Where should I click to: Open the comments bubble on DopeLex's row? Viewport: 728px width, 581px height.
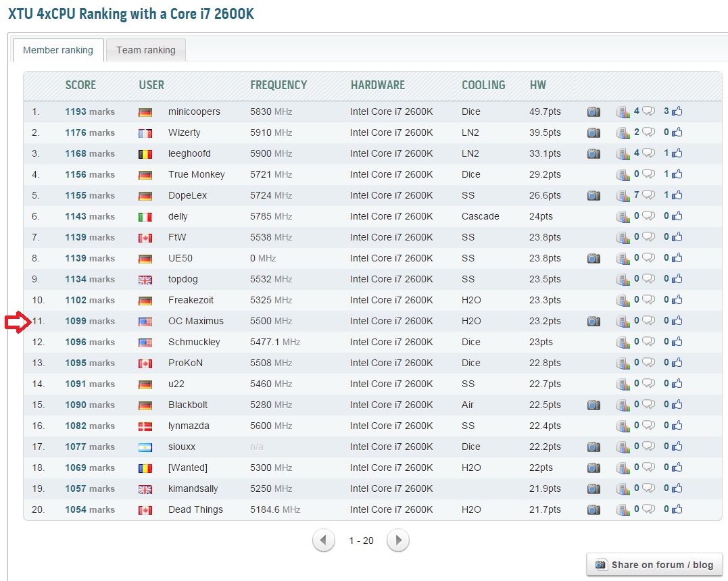click(x=648, y=195)
